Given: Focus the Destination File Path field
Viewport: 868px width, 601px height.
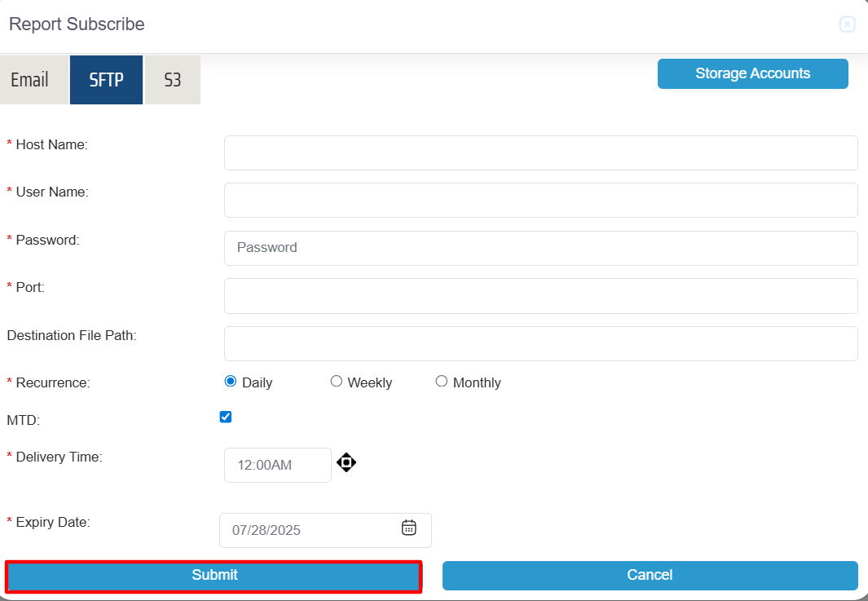Looking at the screenshot, I should (x=540, y=343).
